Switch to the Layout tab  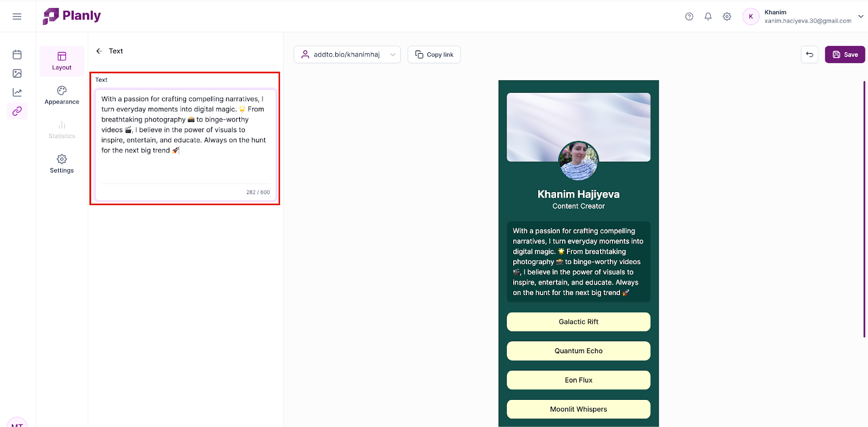(62, 61)
